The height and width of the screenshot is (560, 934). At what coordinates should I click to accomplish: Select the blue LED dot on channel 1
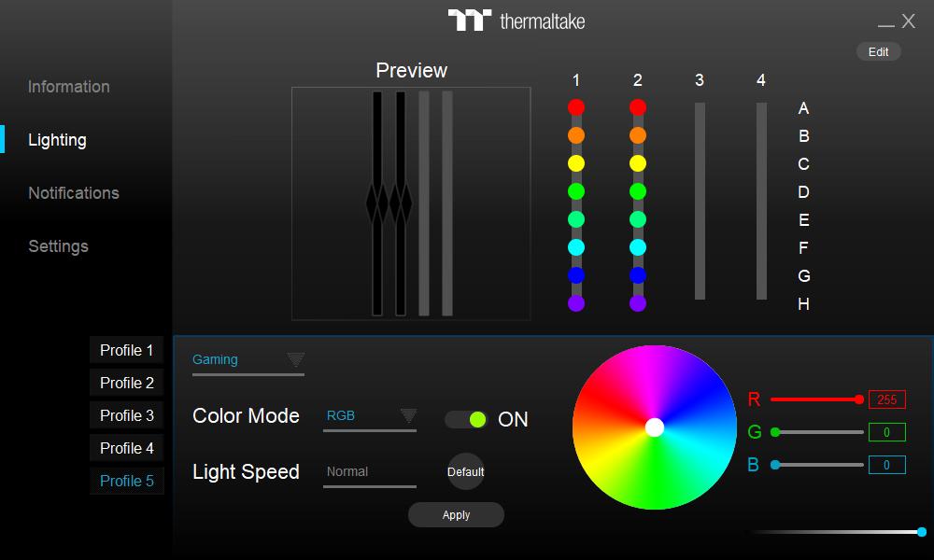(x=576, y=274)
